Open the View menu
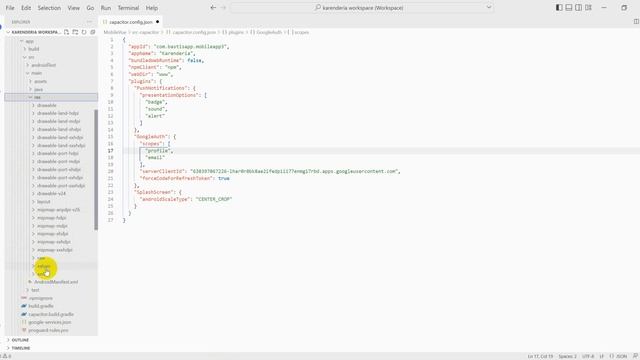640x360 pixels. pos(73,8)
